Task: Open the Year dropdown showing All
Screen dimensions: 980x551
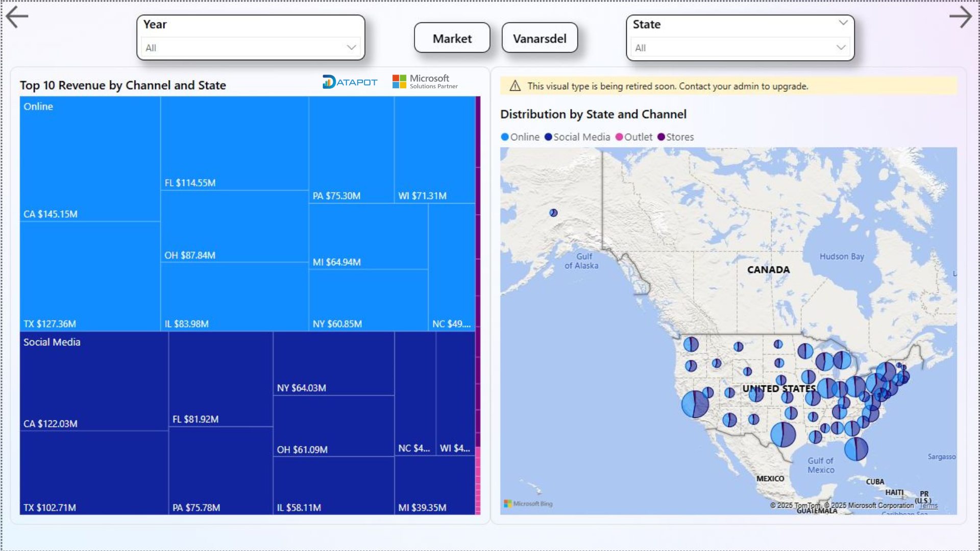Action: (250, 47)
